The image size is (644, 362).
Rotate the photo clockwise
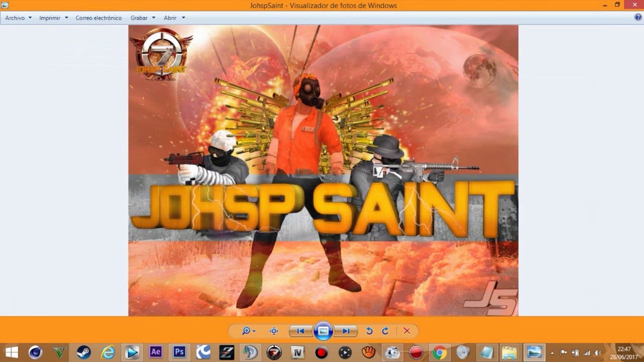coord(385,331)
